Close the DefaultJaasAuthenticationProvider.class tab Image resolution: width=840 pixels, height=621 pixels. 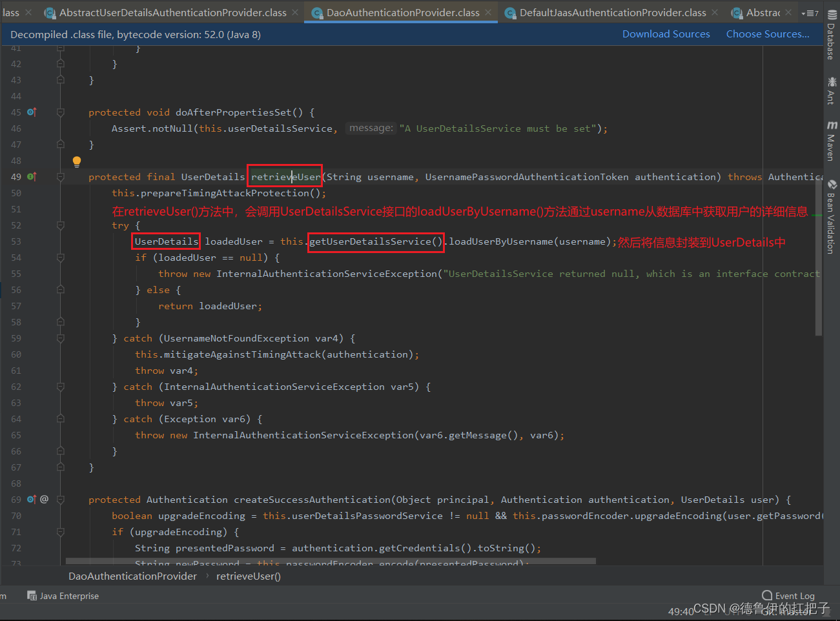715,12
